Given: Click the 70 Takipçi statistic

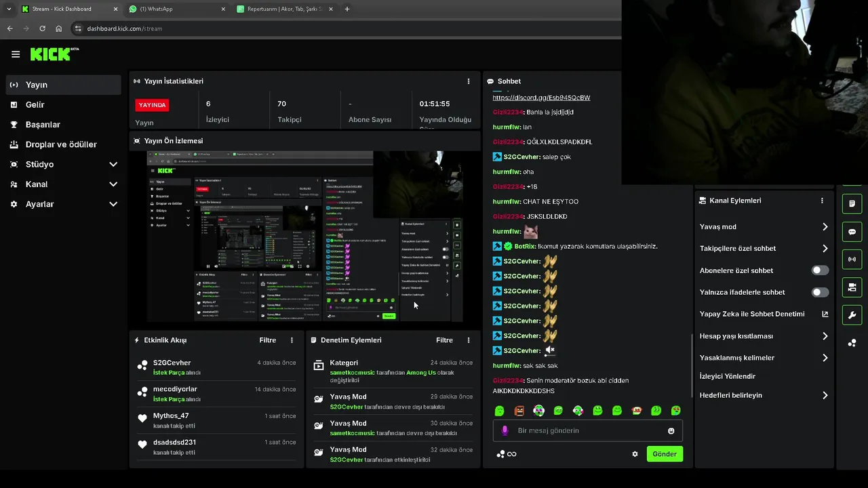Looking at the screenshot, I should pyautogui.click(x=290, y=111).
